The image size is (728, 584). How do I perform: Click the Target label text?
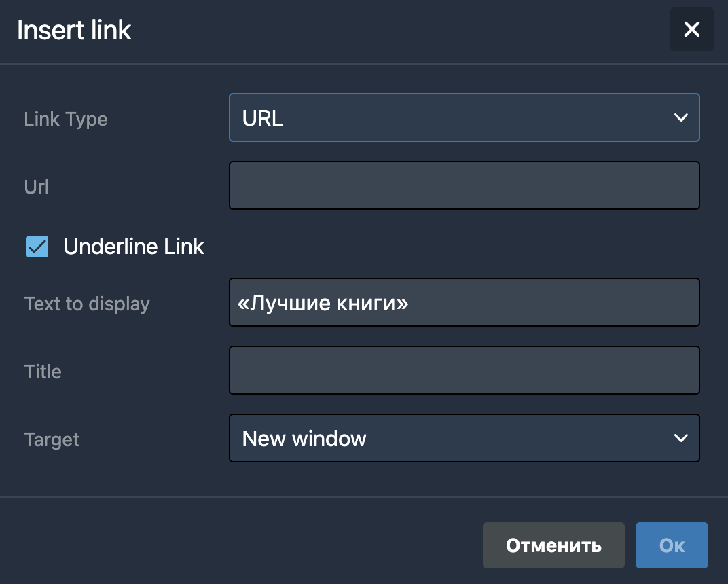tap(52, 439)
